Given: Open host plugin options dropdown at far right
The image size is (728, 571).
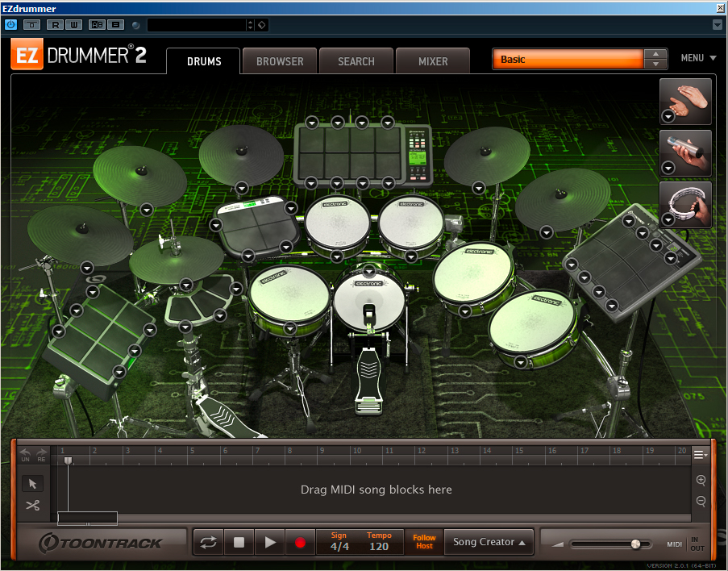Looking at the screenshot, I should pos(718,25).
